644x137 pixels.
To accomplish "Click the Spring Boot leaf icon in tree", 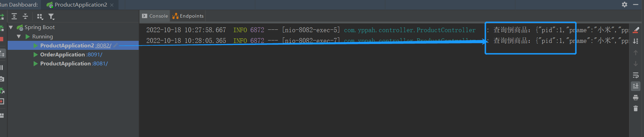I will pyautogui.click(x=20, y=27).
